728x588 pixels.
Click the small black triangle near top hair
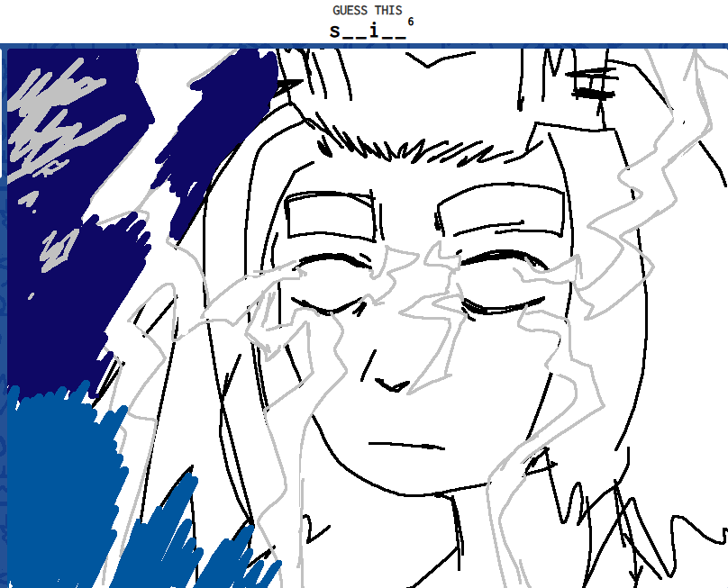[x=288, y=85]
